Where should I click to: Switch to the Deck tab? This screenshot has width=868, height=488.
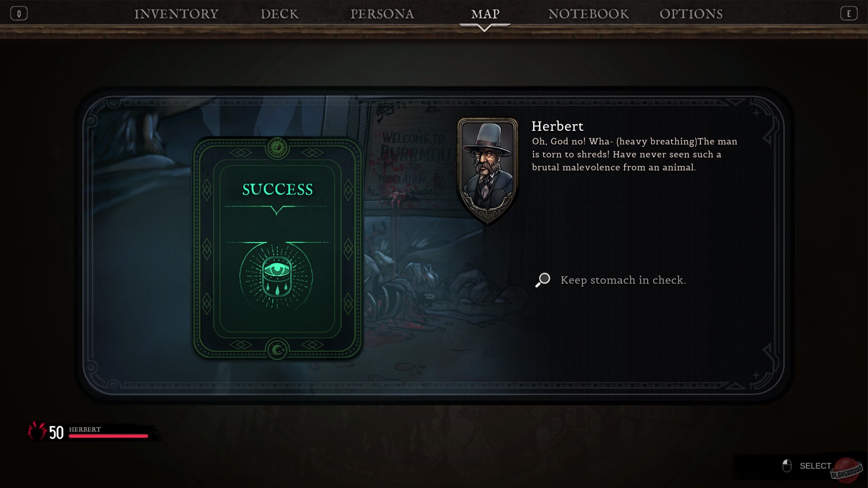[279, 14]
